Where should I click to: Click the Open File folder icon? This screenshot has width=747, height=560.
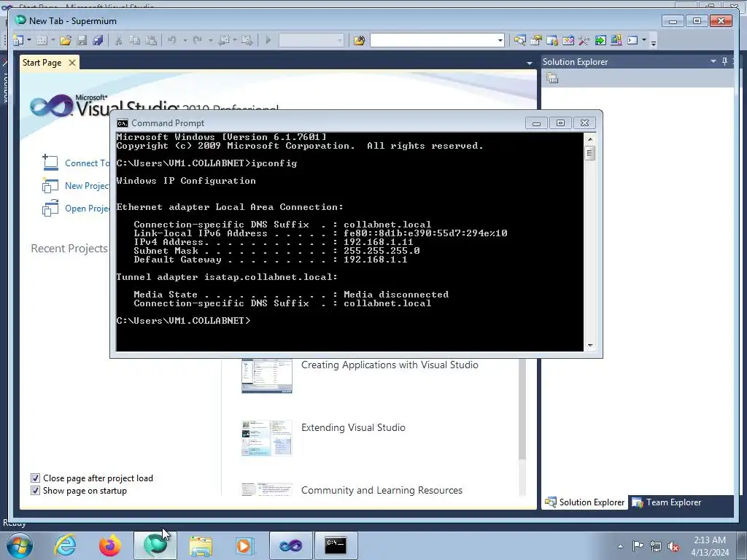tap(66, 41)
